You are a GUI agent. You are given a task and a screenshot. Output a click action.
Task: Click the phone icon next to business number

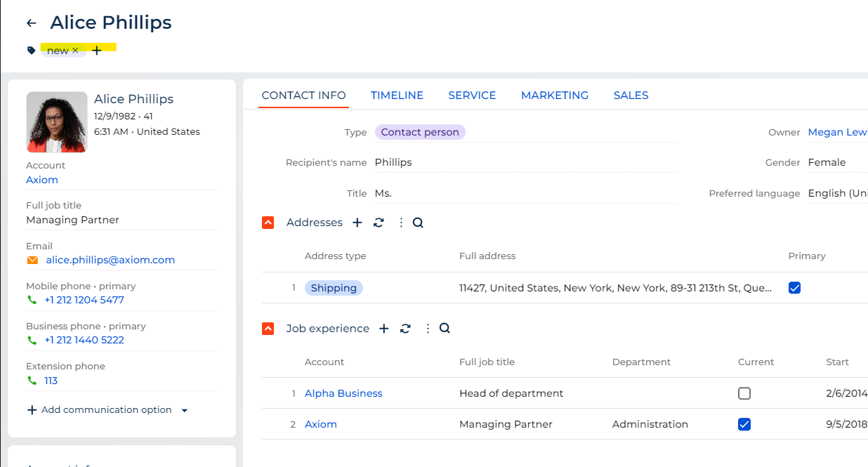pyautogui.click(x=32, y=340)
